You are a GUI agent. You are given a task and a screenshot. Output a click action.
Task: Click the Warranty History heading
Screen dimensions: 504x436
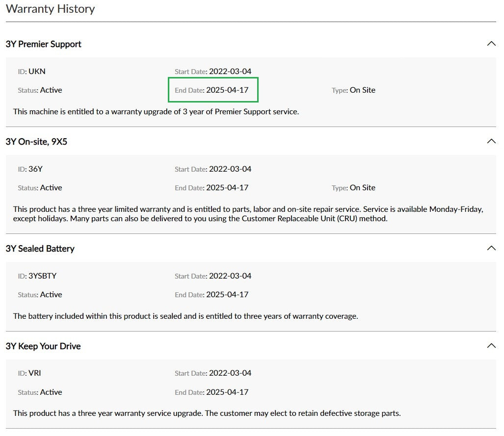point(50,9)
